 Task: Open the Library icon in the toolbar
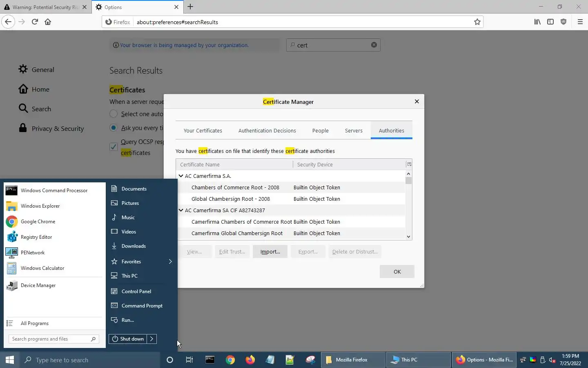pos(537,22)
